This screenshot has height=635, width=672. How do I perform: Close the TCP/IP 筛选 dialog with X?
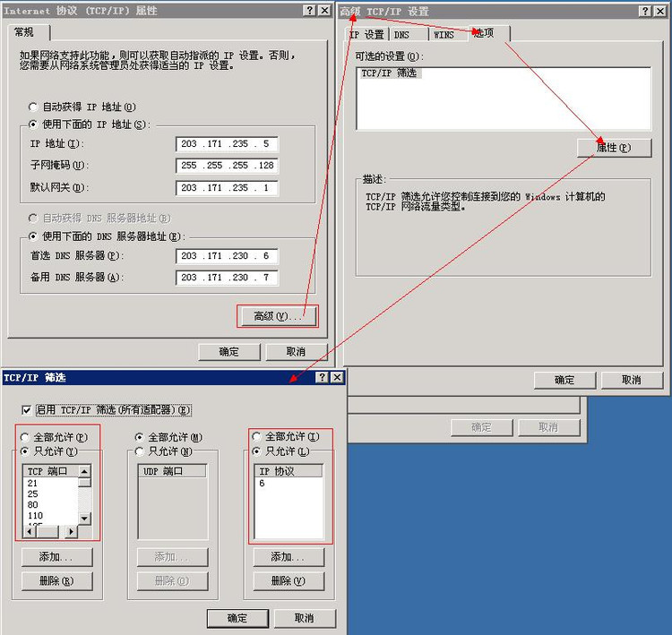point(337,377)
